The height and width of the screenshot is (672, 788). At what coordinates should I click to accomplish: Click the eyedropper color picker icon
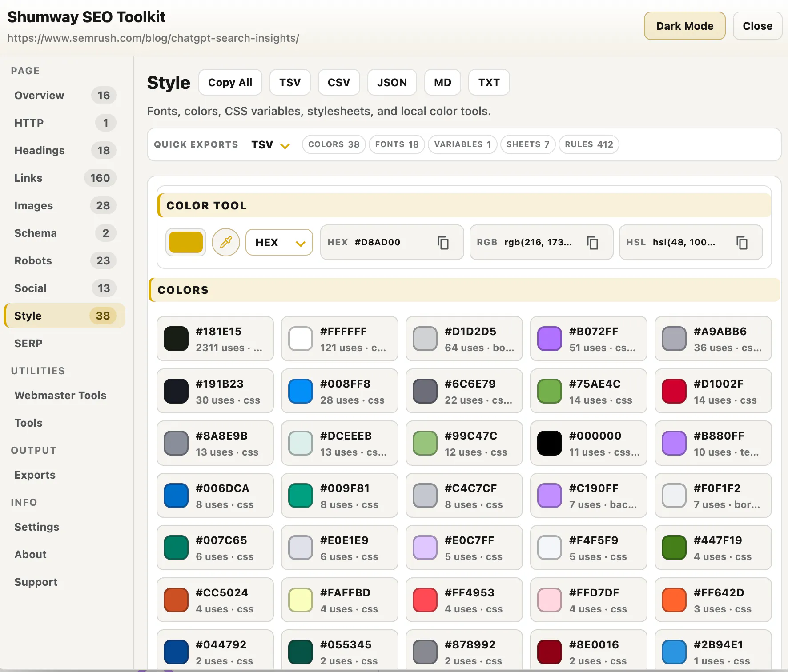pos(226,242)
